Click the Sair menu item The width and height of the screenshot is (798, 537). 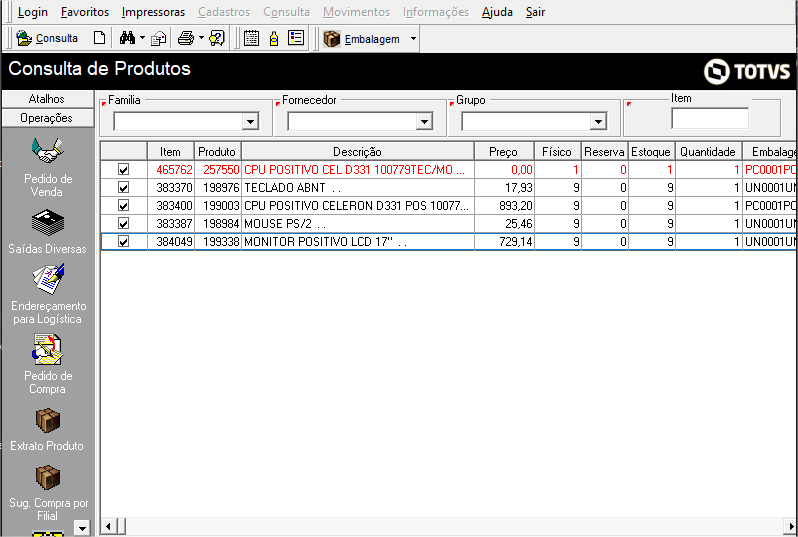coord(535,12)
